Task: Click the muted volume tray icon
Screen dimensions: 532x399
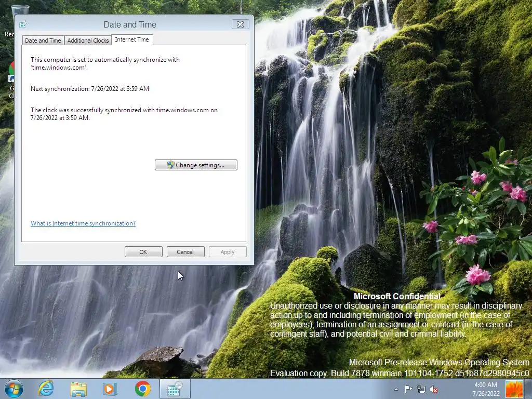Action: [x=434, y=389]
